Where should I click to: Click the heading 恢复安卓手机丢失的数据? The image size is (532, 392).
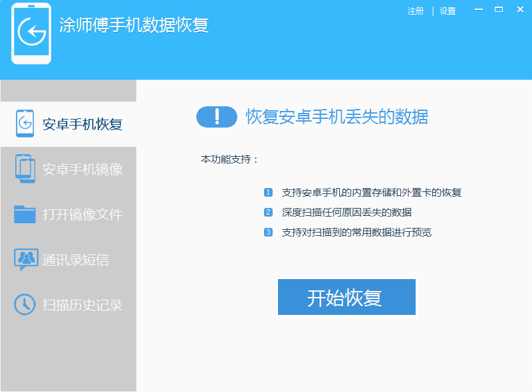pos(337,117)
